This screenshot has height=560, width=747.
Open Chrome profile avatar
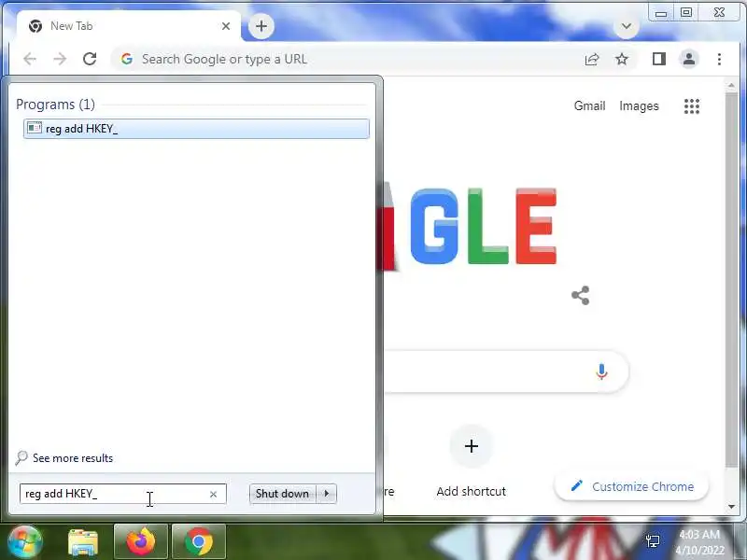689,59
